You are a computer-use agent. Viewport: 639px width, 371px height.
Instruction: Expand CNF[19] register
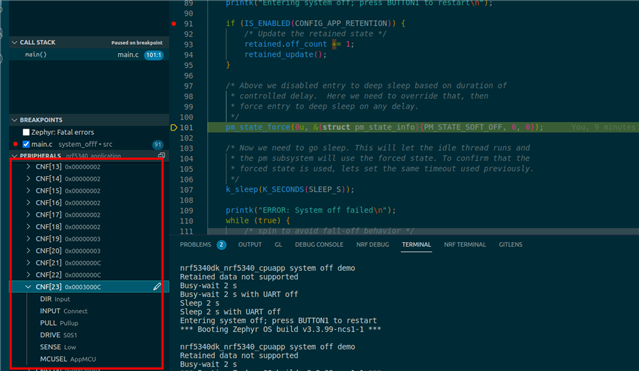[28, 238]
